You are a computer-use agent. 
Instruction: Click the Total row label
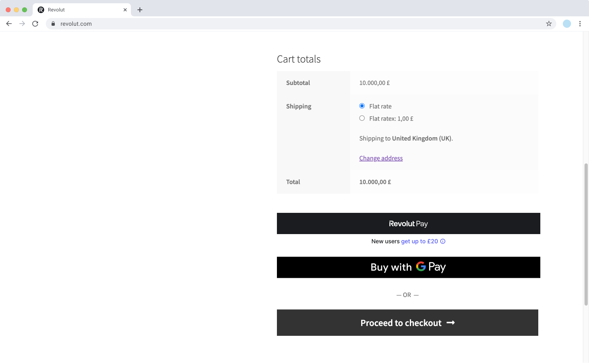click(x=293, y=182)
